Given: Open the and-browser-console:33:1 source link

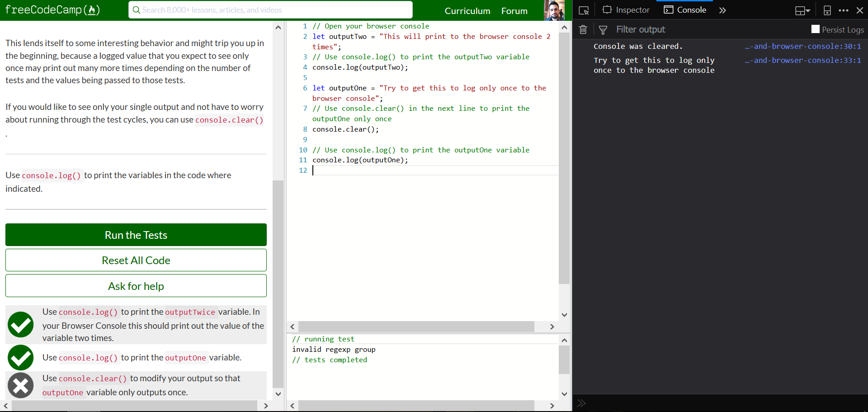Looking at the screenshot, I should (x=803, y=60).
